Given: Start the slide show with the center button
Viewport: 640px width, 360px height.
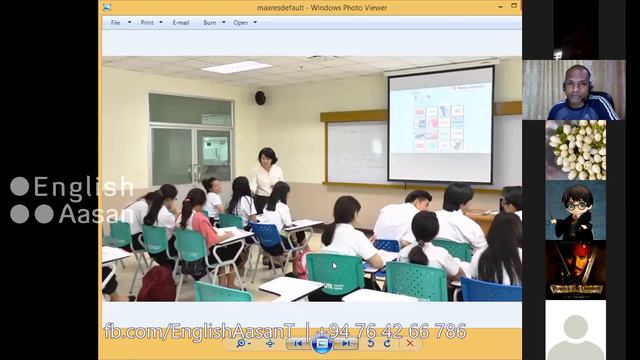Looking at the screenshot, I should click(322, 344).
